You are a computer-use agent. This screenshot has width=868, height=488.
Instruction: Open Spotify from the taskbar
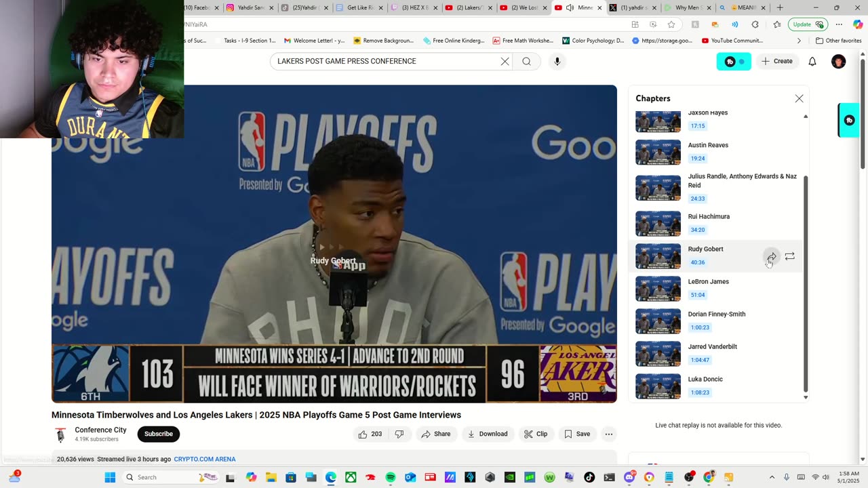pyautogui.click(x=391, y=477)
